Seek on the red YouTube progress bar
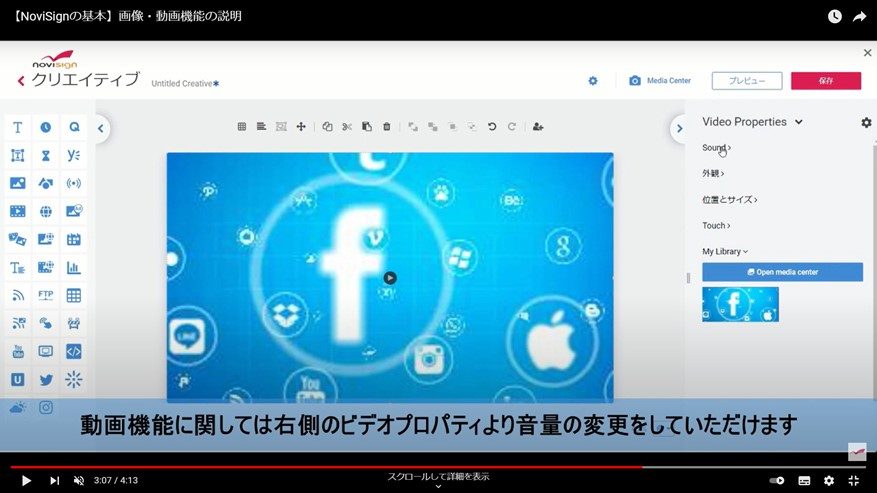Image resolution: width=877 pixels, height=493 pixels. (x=327, y=467)
